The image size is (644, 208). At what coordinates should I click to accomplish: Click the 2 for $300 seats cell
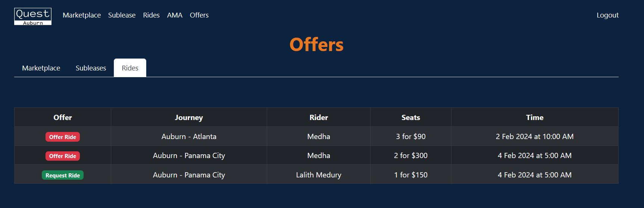410,155
